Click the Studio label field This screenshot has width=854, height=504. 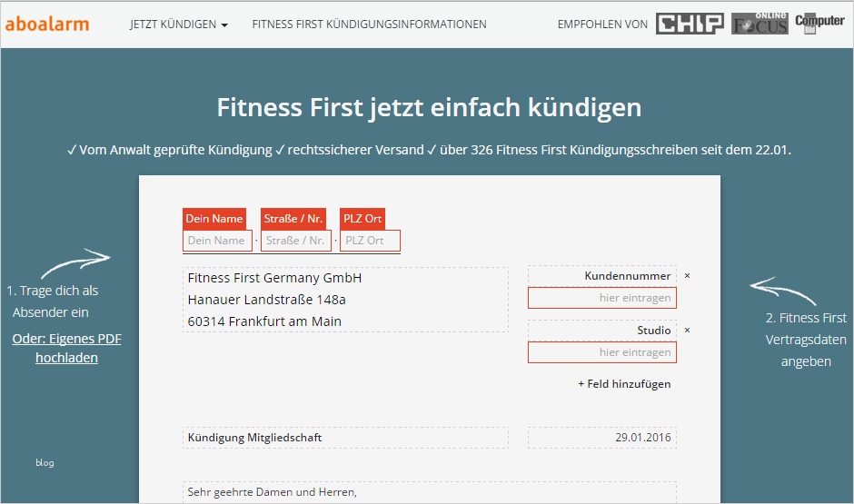(601, 331)
